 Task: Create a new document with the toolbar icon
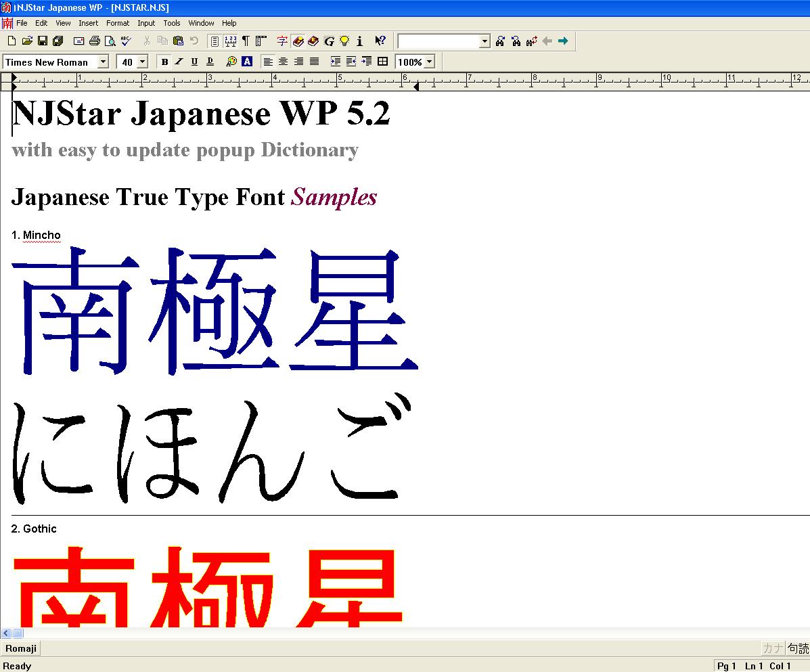(12, 41)
